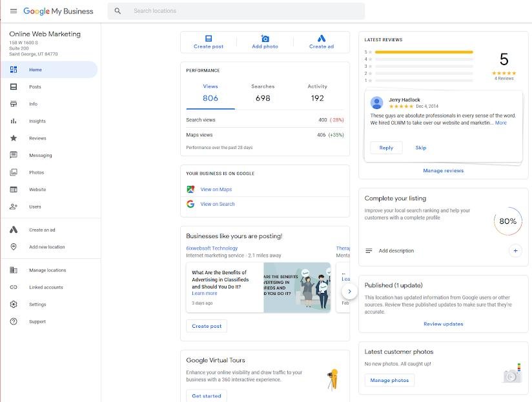Open the hamburger main menu
532x402 pixels.
pyautogui.click(x=14, y=11)
